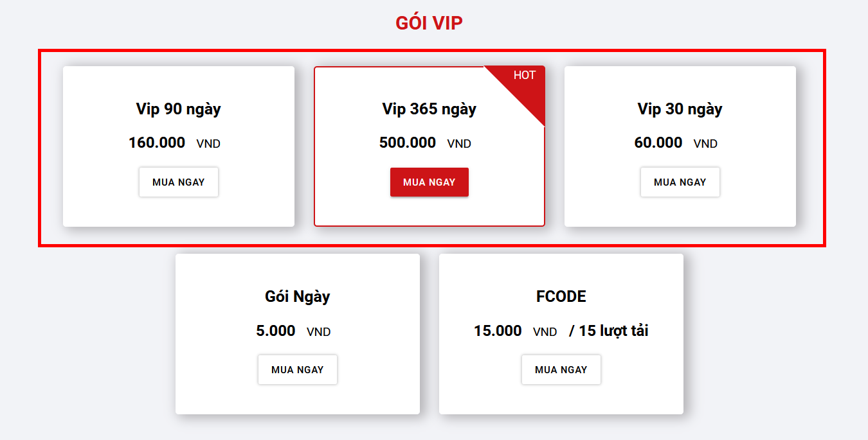
Task: Click the Vip 365 ngày title
Action: click(429, 109)
